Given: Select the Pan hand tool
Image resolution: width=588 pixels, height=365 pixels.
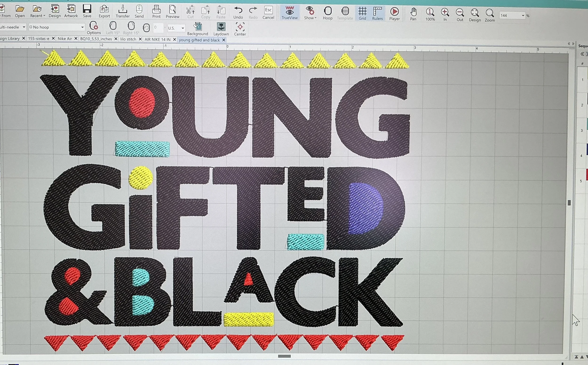Looking at the screenshot, I should coord(413,12).
